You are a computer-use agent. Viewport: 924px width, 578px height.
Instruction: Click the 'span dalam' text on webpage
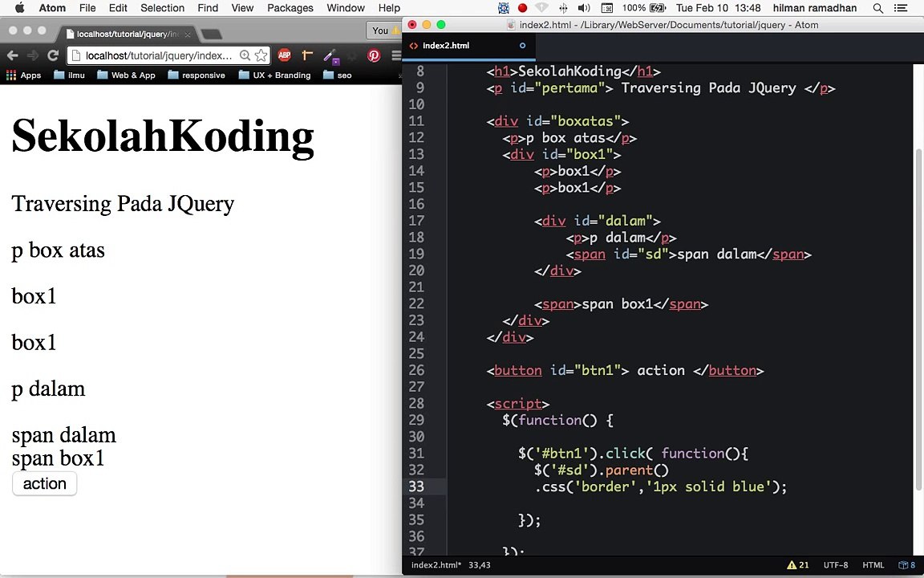click(63, 435)
